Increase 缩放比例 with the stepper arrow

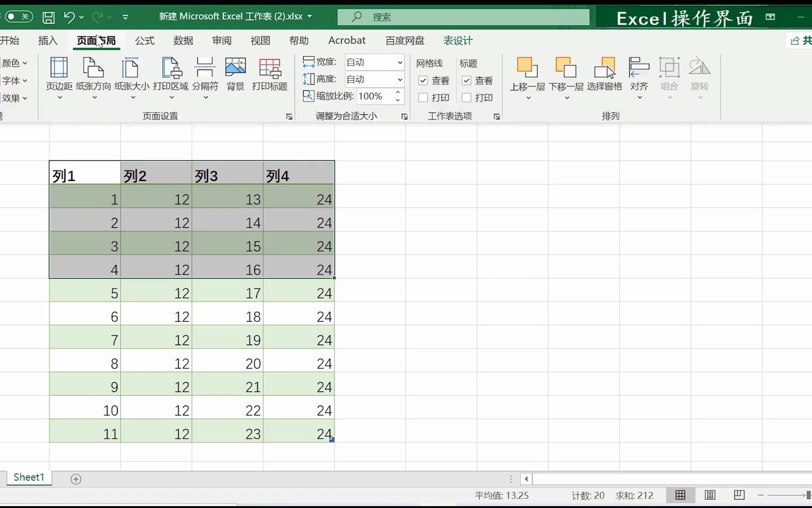pyautogui.click(x=398, y=93)
